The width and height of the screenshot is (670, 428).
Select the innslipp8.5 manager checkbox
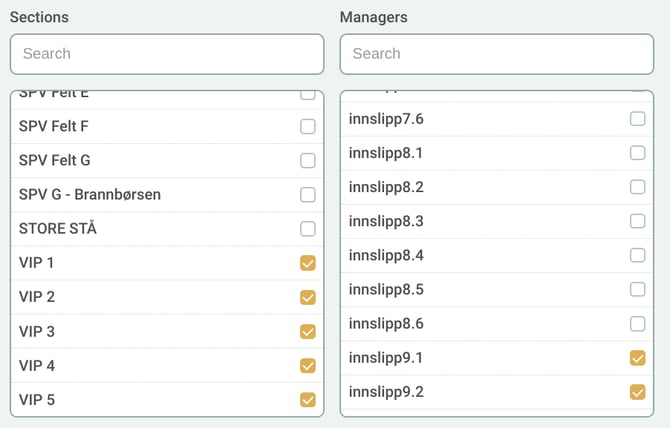click(x=637, y=289)
